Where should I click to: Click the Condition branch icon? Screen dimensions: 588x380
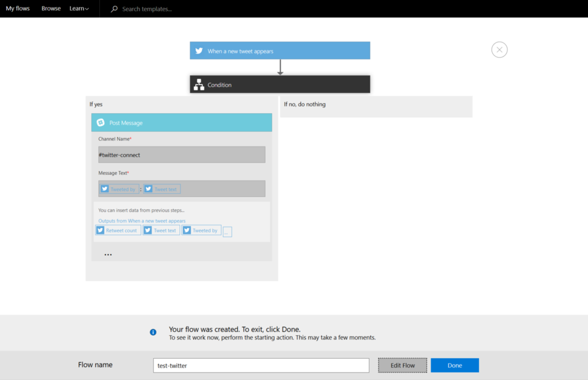click(x=199, y=85)
